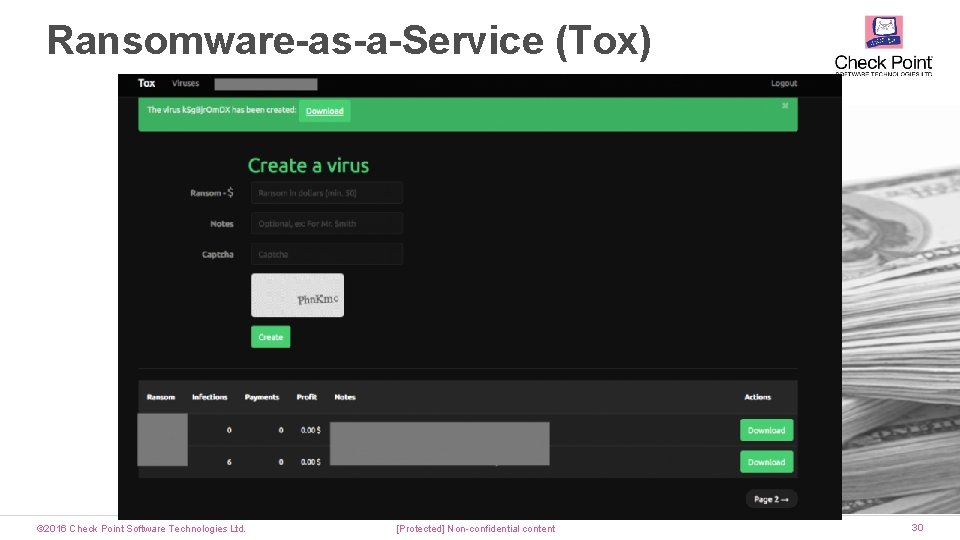This screenshot has height=540, width=960.
Task: Click the Ransom column header
Action: pyautogui.click(x=161, y=397)
